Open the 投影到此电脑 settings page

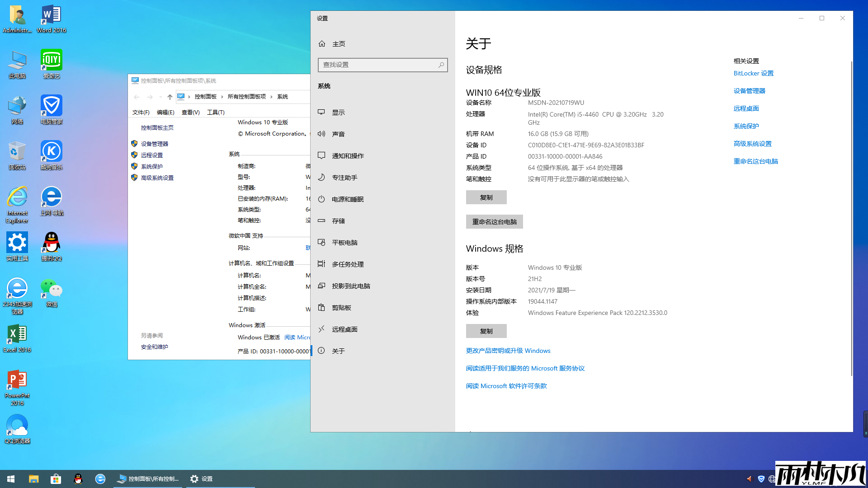tap(383, 286)
